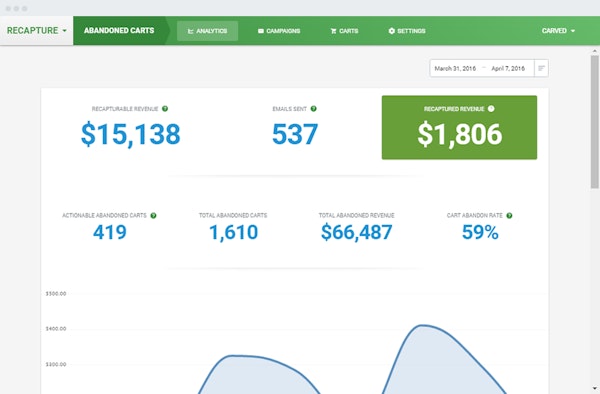The image size is (600, 394).
Task: Click the green Recaptured Revenue $1,806 card
Action: click(459, 127)
